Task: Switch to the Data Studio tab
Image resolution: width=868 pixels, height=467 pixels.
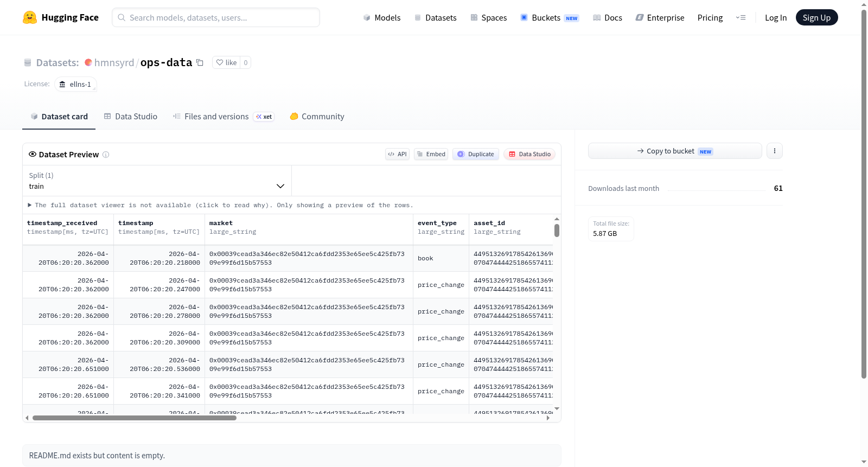Action: coord(131,117)
